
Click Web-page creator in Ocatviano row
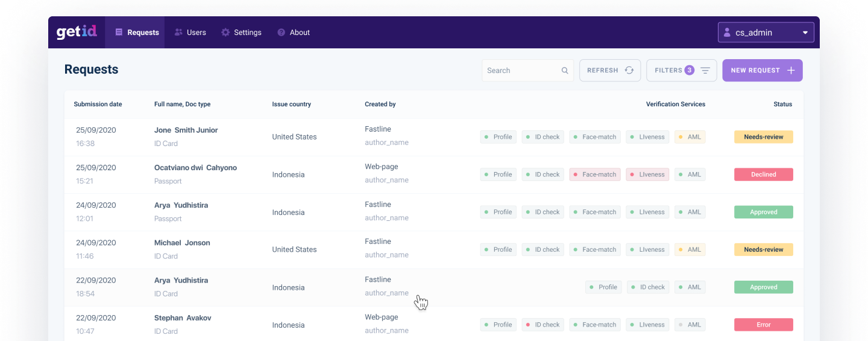pos(382,167)
